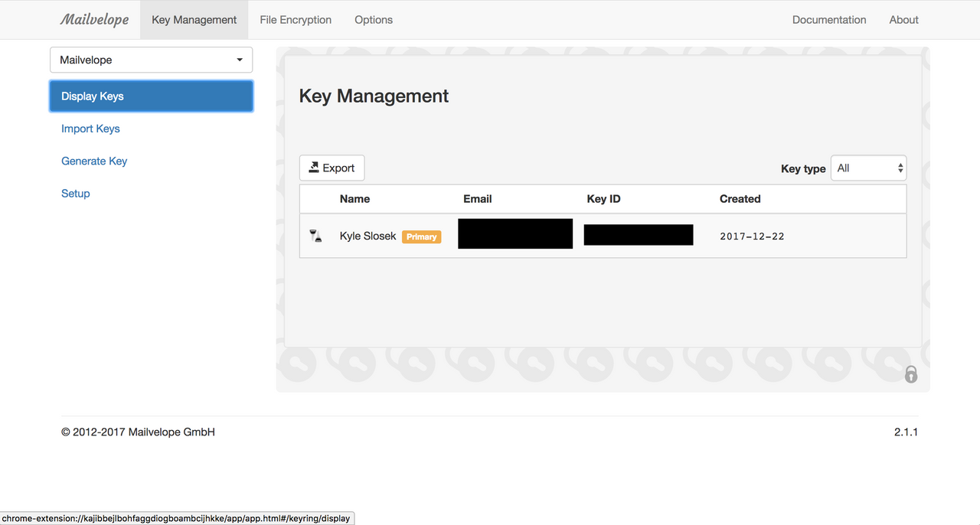The image size is (980, 525).
Task: Open the About page link
Action: (x=903, y=20)
